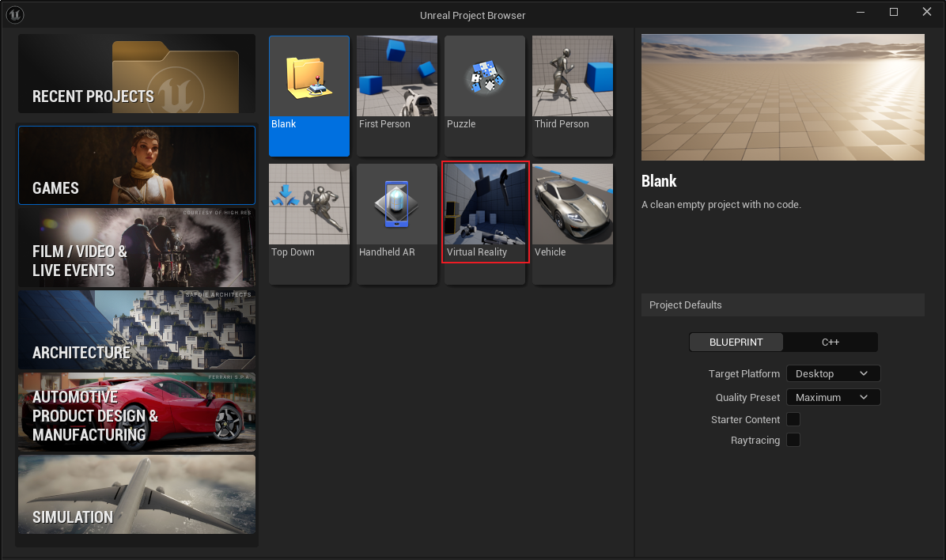Close the Unreal Project Browser window
The image size is (946, 560).
pyautogui.click(x=927, y=12)
